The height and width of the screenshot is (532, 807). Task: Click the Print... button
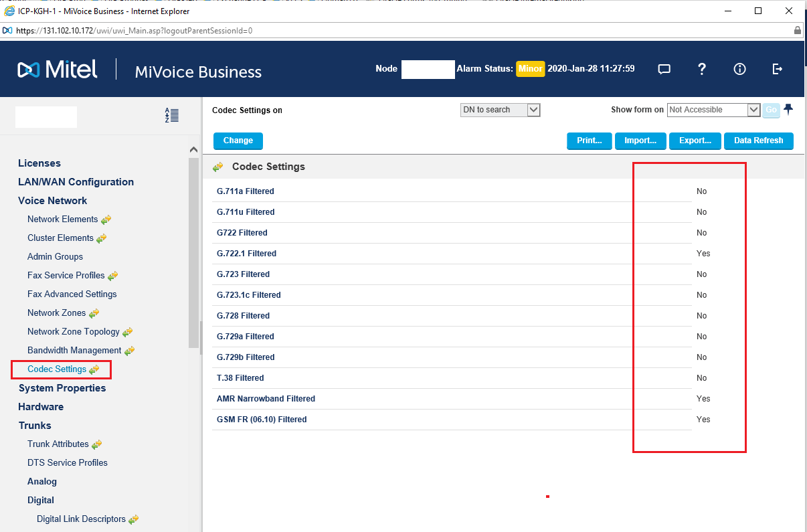coord(589,141)
